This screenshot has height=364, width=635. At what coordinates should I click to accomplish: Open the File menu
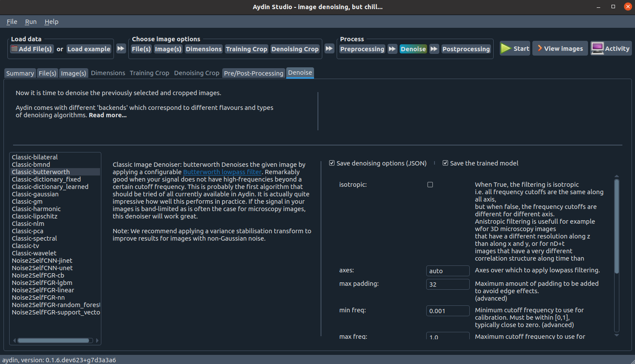[x=12, y=22]
